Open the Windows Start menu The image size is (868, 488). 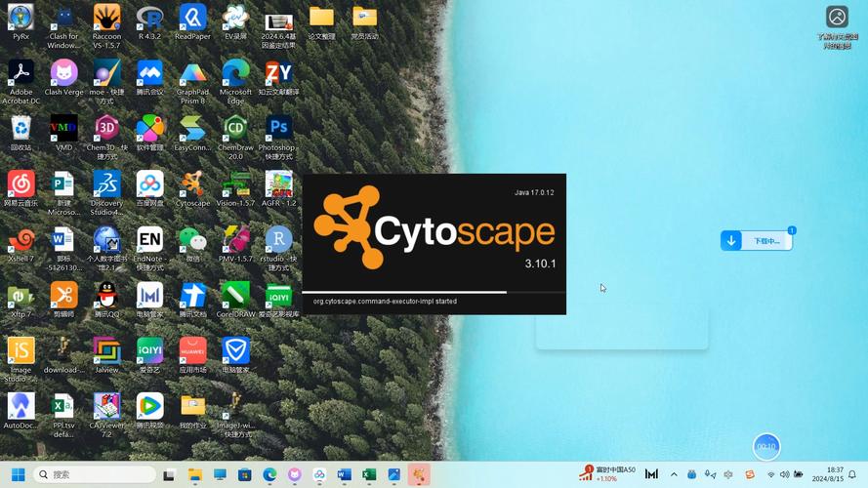click(19, 474)
